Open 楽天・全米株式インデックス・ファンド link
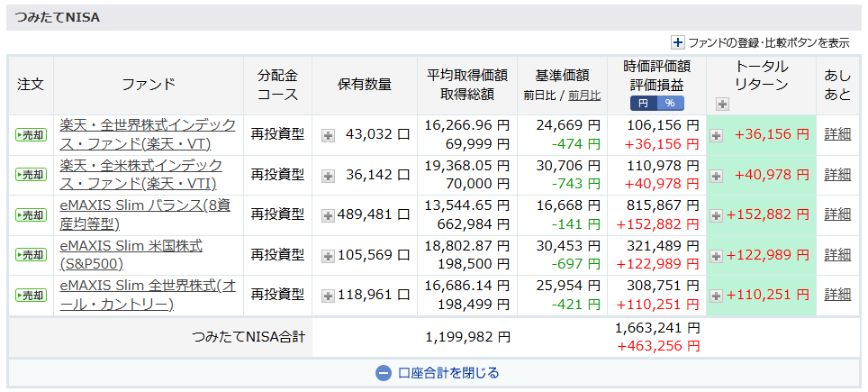 (141, 175)
